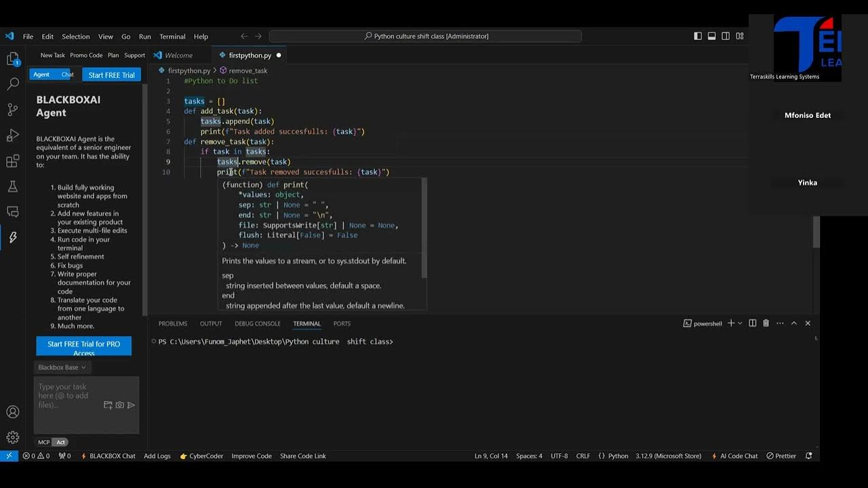Click the remote window indicator in status bar
868x488 pixels.
pos(9,456)
